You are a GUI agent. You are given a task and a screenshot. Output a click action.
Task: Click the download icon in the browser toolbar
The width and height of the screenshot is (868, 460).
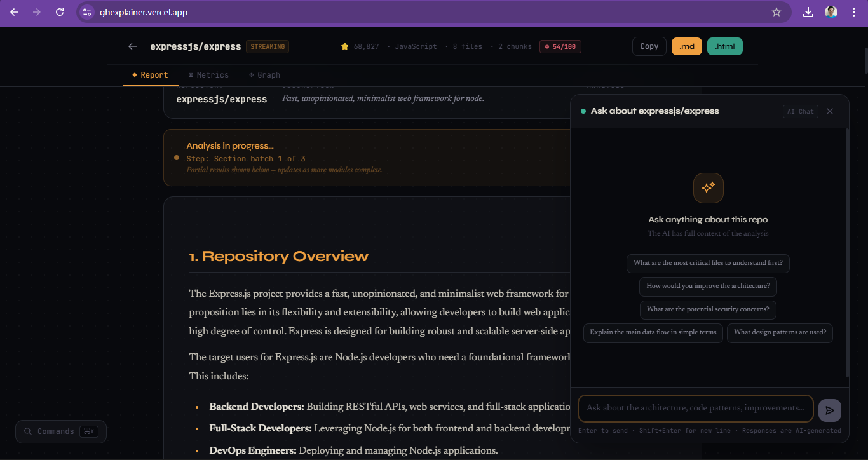pyautogui.click(x=808, y=11)
